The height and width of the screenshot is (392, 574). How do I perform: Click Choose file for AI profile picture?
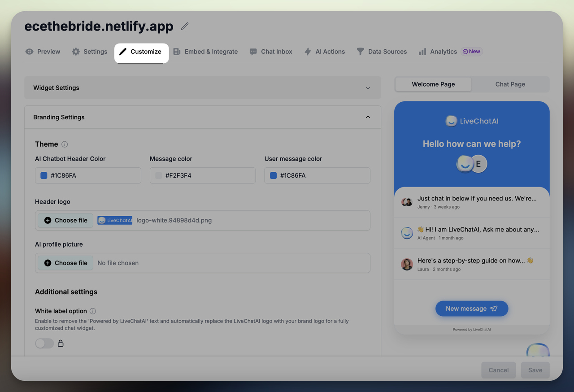click(65, 263)
